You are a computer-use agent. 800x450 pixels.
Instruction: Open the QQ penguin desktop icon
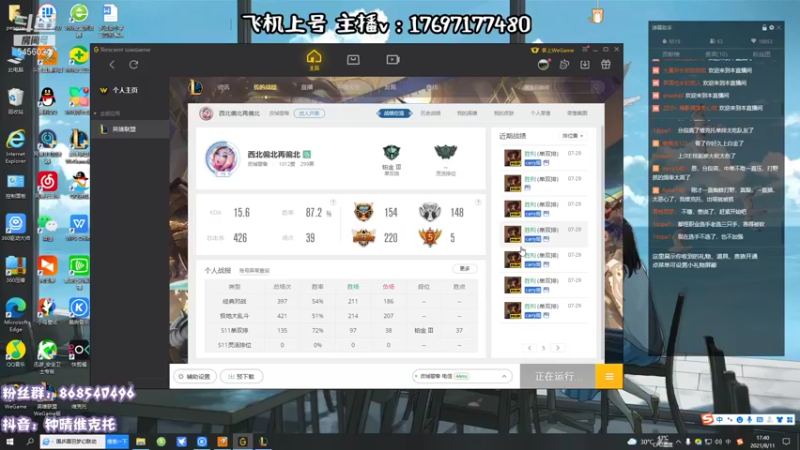coord(47,101)
